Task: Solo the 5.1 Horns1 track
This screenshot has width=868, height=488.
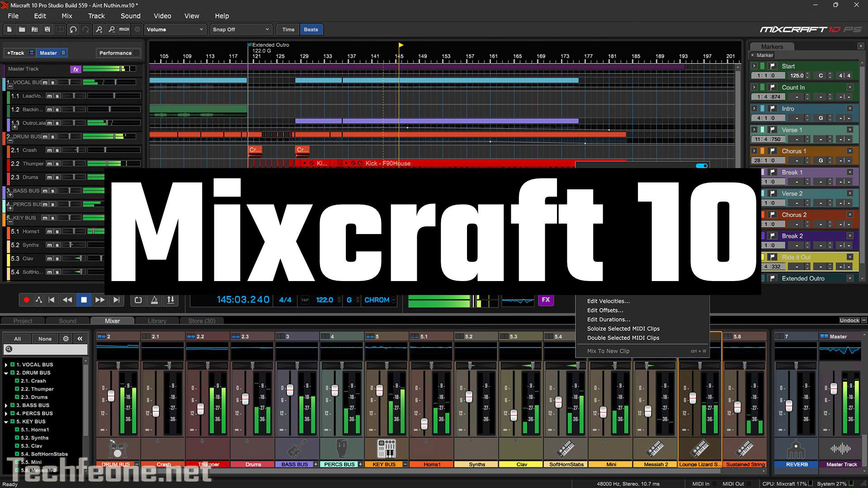Action: tap(57, 231)
